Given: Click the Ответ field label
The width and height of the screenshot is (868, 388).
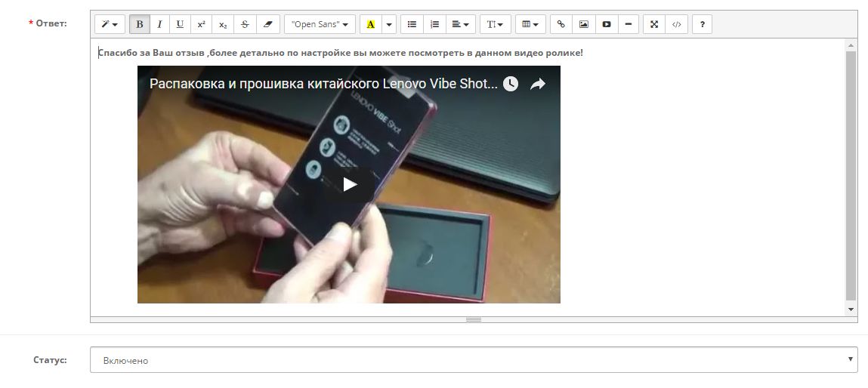Looking at the screenshot, I should [x=51, y=23].
